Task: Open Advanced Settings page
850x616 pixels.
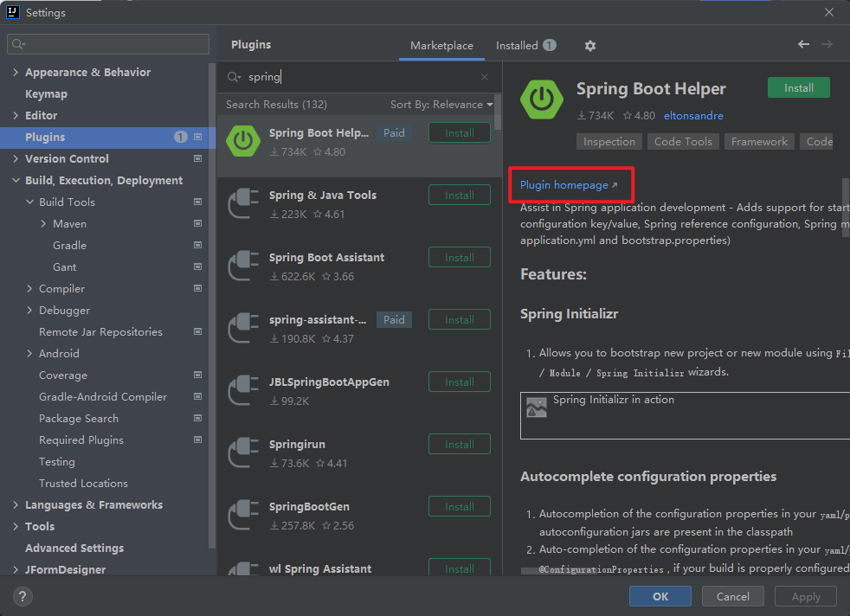Action: pyautogui.click(x=74, y=549)
